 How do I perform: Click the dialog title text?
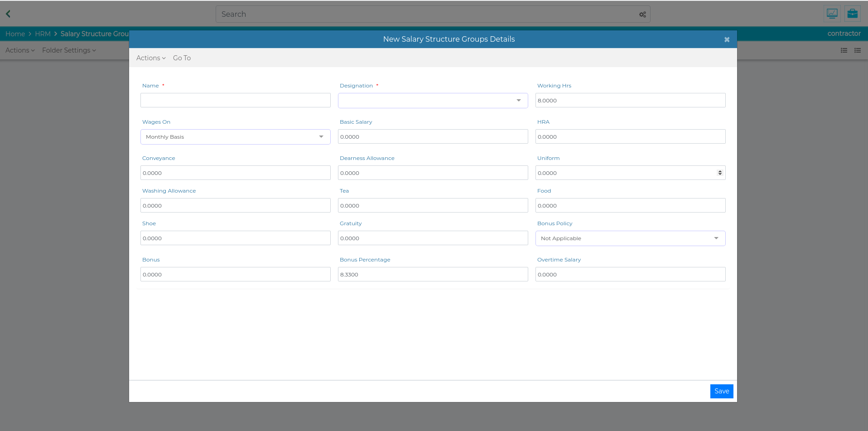[x=449, y=39]
